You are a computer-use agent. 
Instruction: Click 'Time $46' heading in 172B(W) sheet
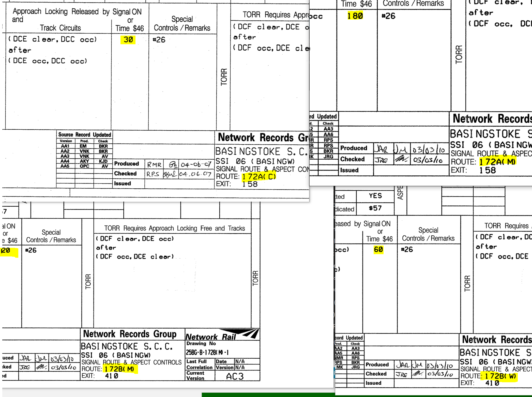(x=379, y=239)
